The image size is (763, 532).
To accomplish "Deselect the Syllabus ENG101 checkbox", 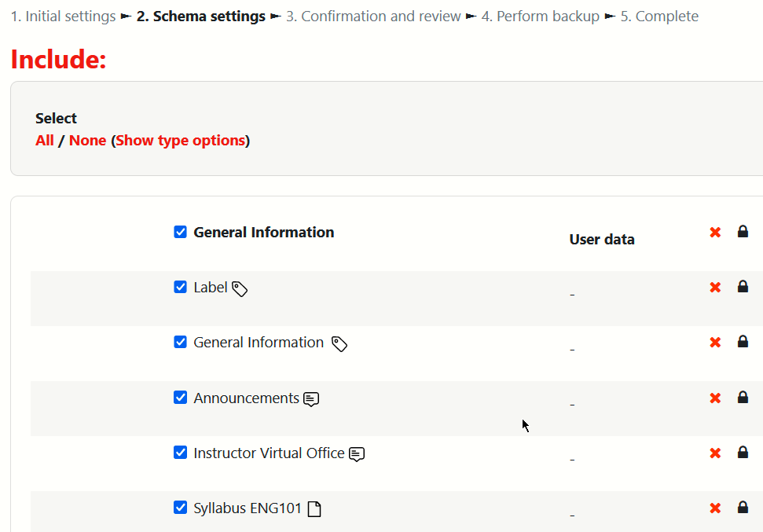I will 181,508.
